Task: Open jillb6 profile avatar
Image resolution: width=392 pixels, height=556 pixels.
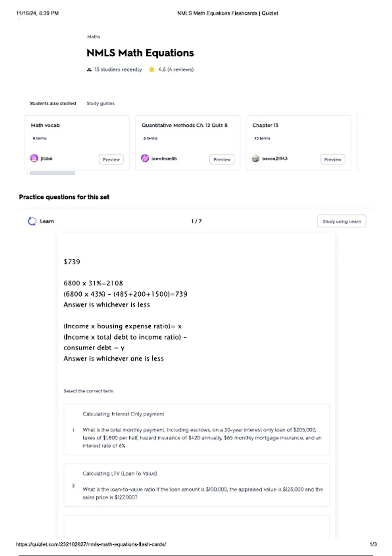Action: (x=34, y=159)
